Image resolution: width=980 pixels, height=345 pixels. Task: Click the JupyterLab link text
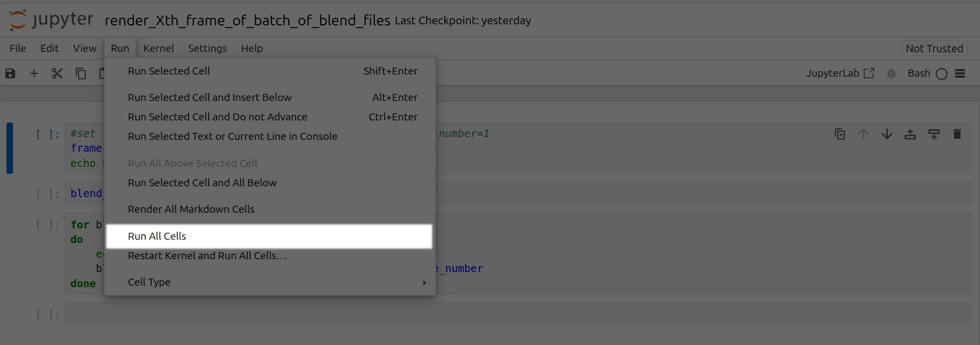click(832, 73)
